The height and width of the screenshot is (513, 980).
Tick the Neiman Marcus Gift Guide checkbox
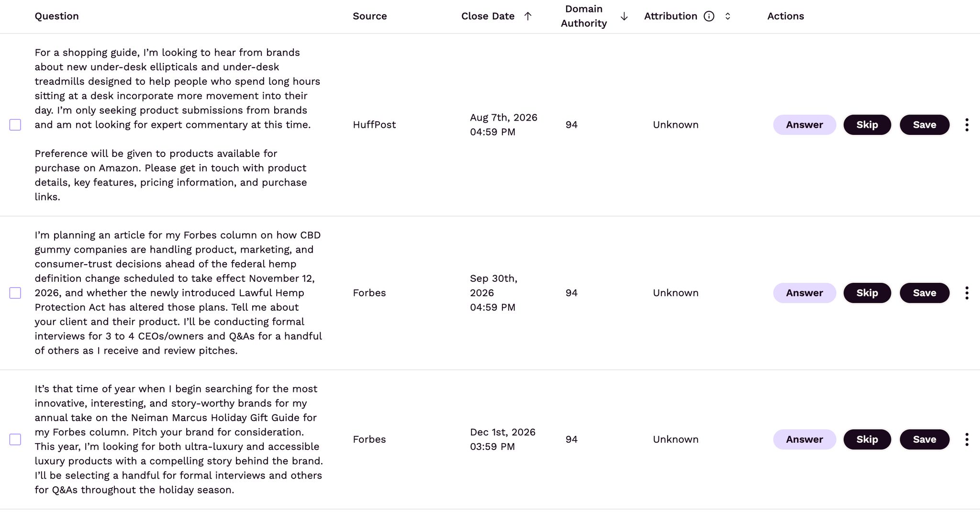click(15, 439)
